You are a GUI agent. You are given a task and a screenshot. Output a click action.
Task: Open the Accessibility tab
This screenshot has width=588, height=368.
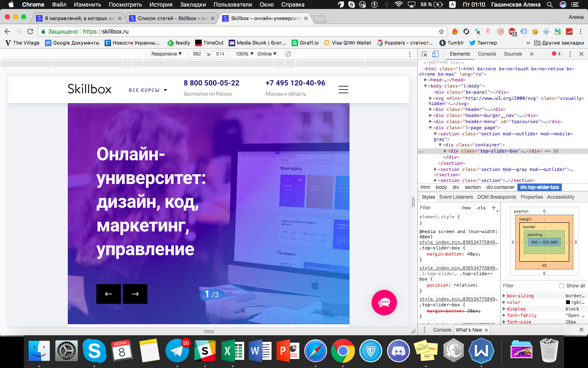[x=561, y=197]
